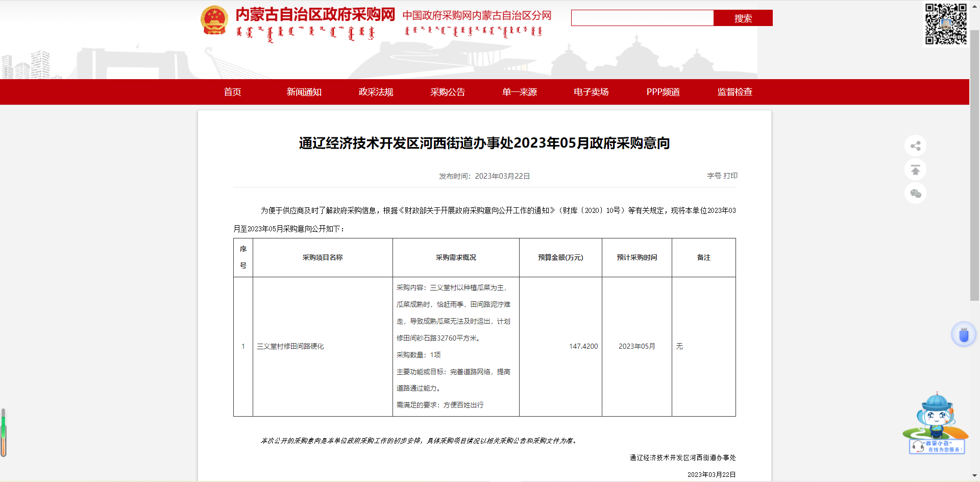Open the 新闻通知 menu item
The image size is (980, 482).
coord(304,92)
